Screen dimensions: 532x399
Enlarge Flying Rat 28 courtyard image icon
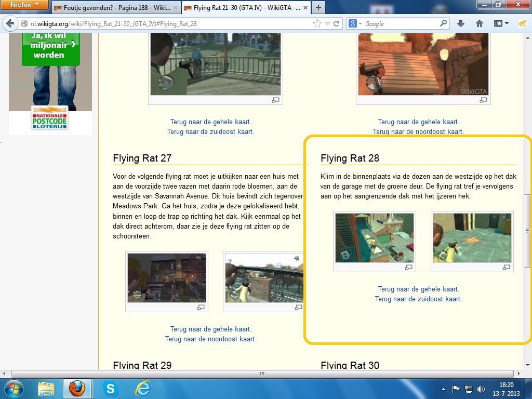[x=408, y=268]
